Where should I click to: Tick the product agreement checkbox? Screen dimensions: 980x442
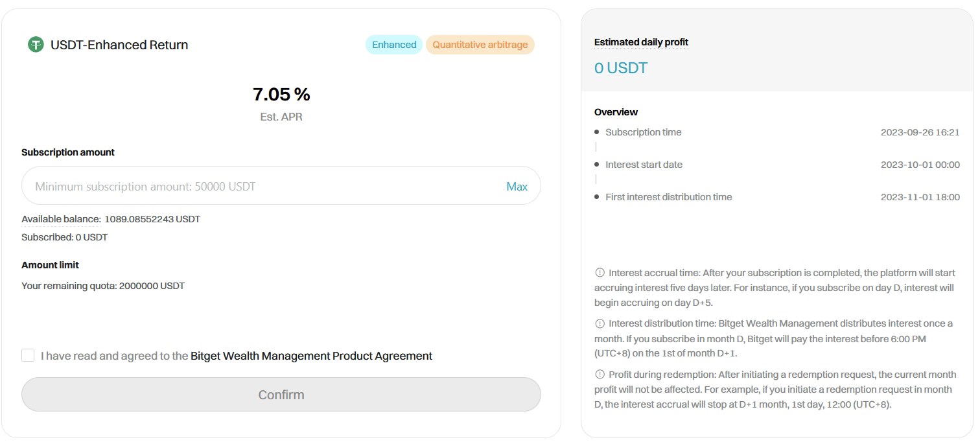pyautogui.click(x=28, y=355)
